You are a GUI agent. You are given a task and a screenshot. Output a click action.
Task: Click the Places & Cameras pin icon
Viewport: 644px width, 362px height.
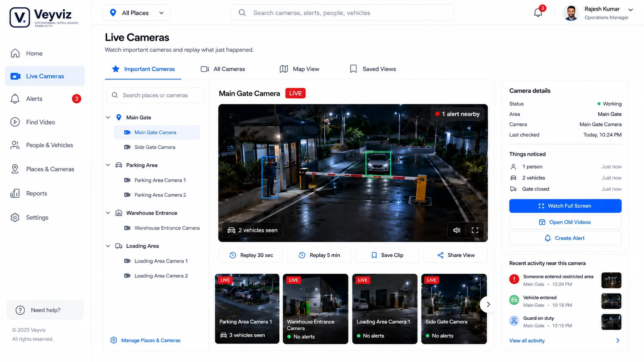(x=15, y=169)
